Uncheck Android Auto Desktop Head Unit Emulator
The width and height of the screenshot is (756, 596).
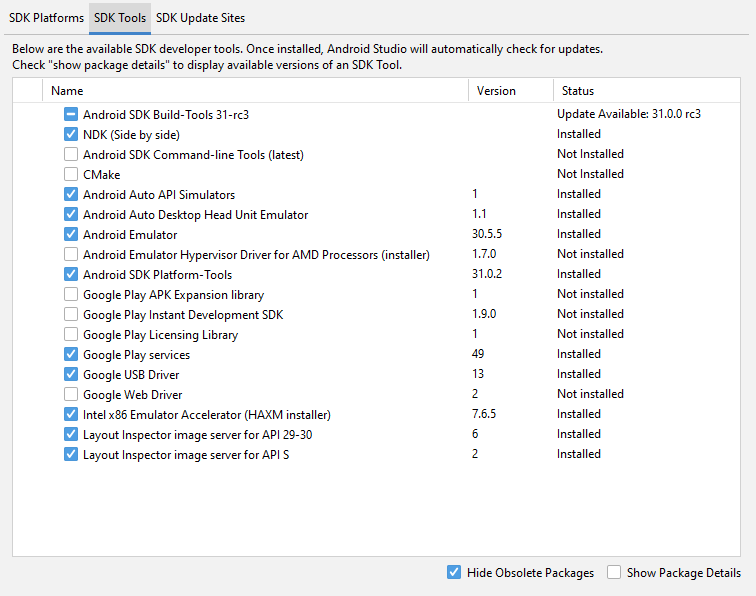tap(71, 214)
